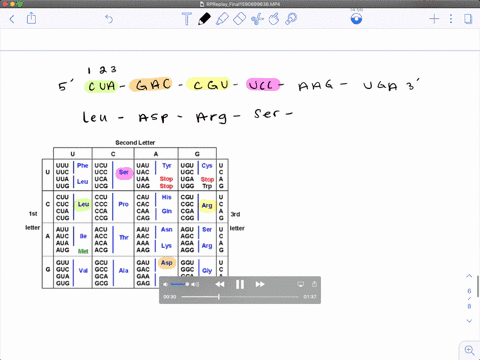Click the Phe entry in codon table
This screenshot has height=360, width=480.
[x=82, y=165]
